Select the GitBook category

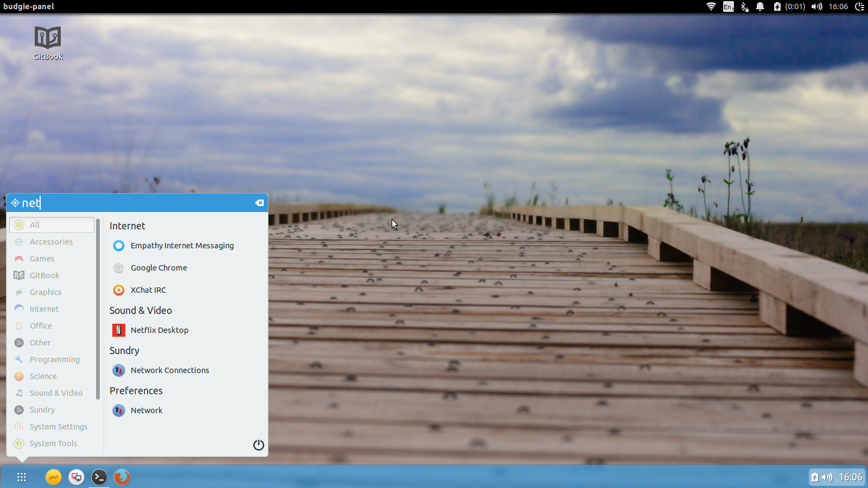coord(52,275)
